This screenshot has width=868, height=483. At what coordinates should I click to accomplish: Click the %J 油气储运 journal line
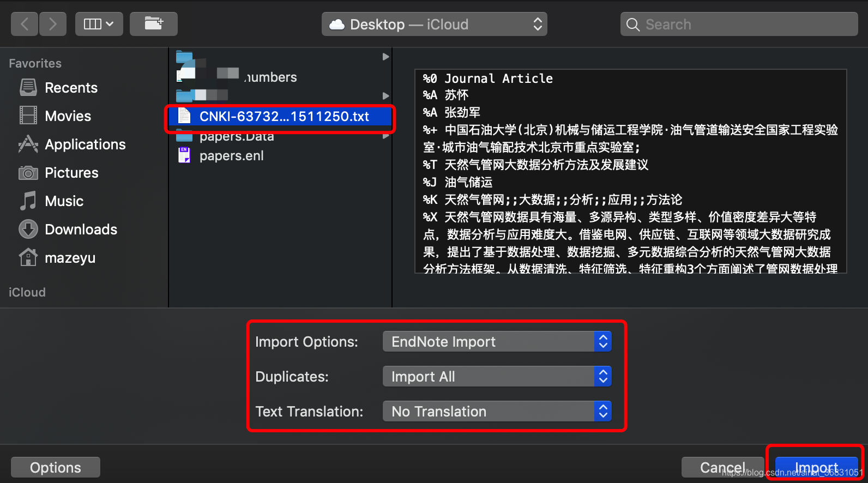point(457,182)
